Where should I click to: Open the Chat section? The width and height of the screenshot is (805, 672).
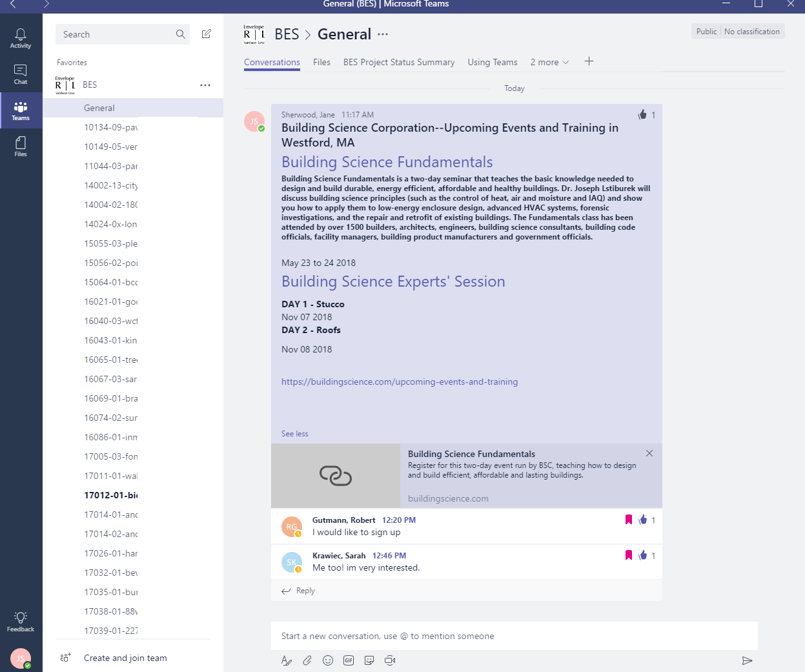pos(21,74)
